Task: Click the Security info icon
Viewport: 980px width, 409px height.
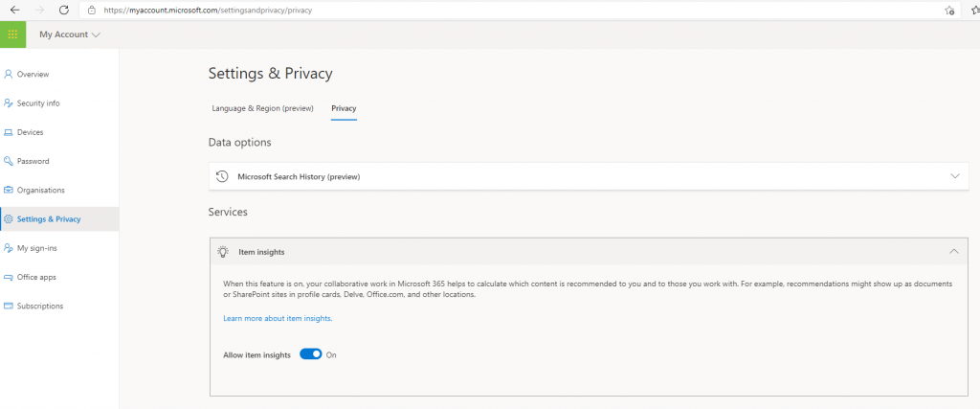Action: (9, 102)
